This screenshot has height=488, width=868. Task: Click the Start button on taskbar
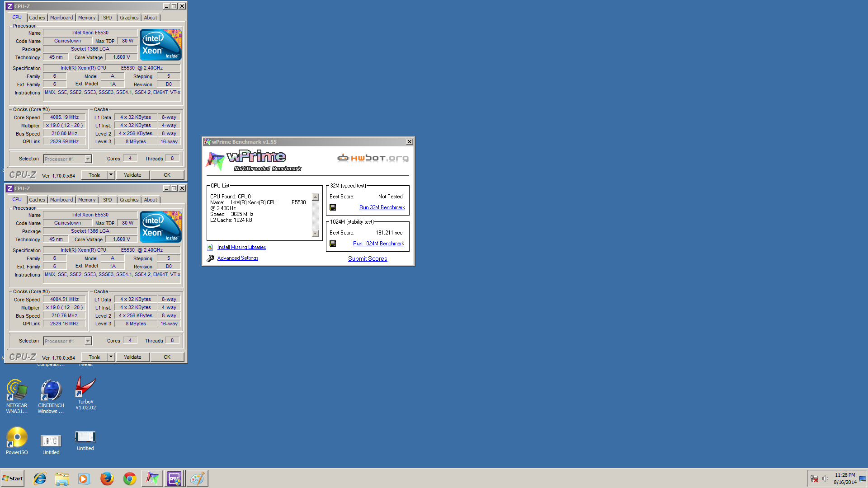[13, 479]
